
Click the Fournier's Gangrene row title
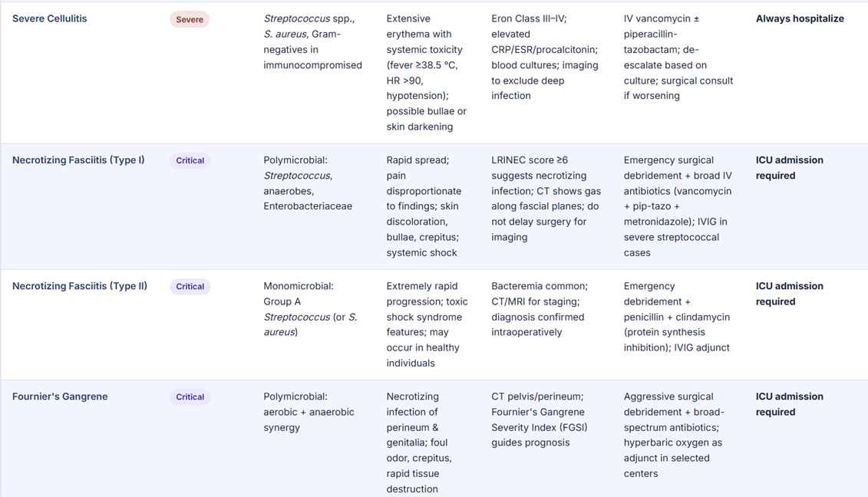[60, 397]
